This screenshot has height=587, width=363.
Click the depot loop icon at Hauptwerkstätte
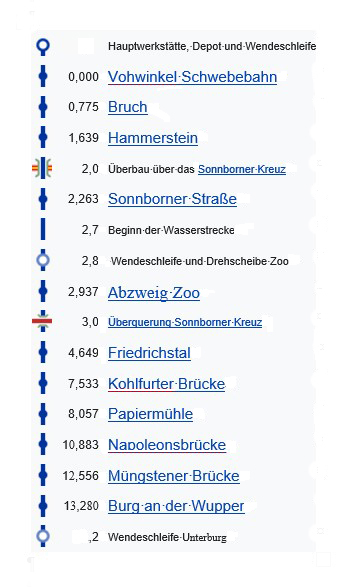click(43, 46)
